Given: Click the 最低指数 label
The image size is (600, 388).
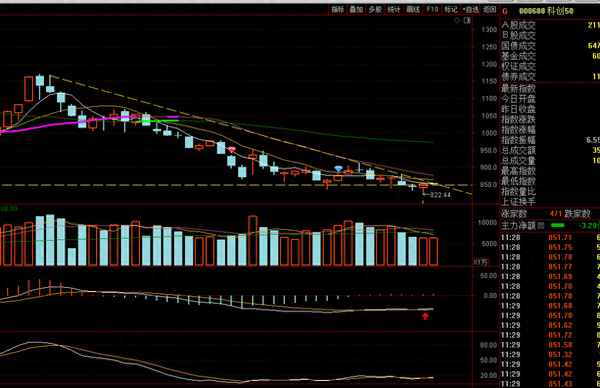Looking at the screenshot, I should pyautogui.click(x=518, y=181).
